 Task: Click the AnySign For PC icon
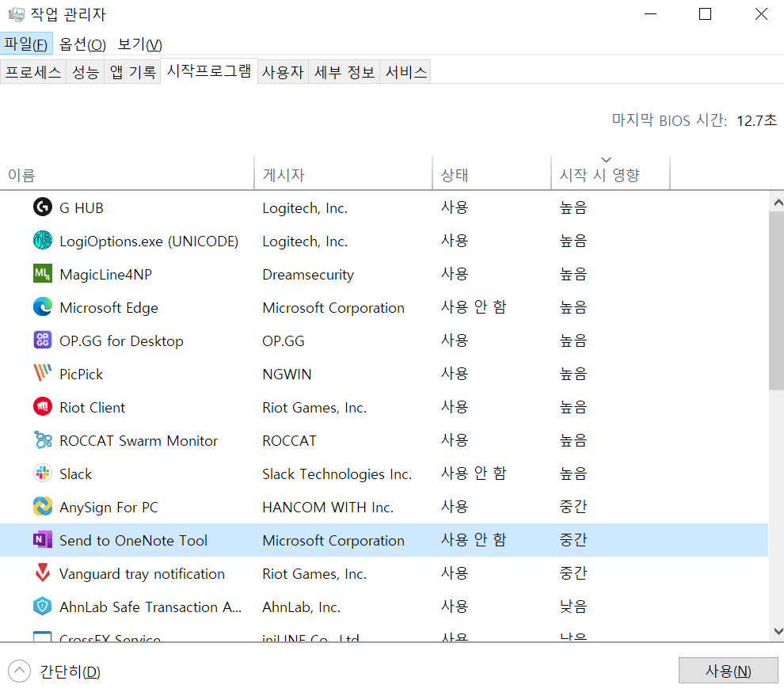pos(43,507)
